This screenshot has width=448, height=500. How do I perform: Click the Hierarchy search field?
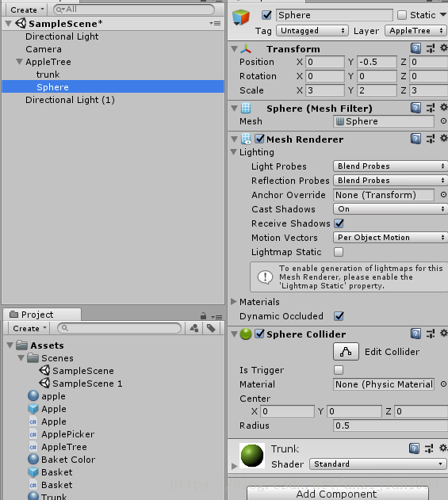(x=134, y=10)
